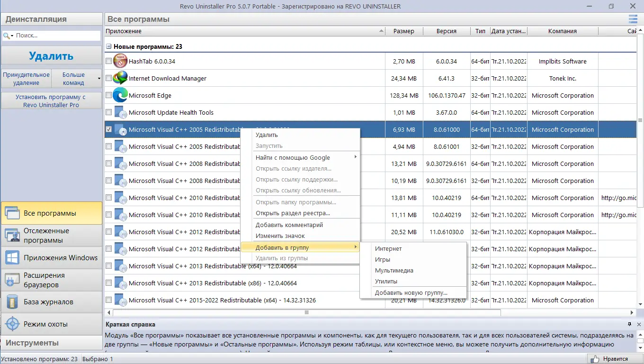Image resolution: width=644 pixels, height=364 pixels.
Task: Collapse the Новые программы: 23 group
Action: pos(108,47)
